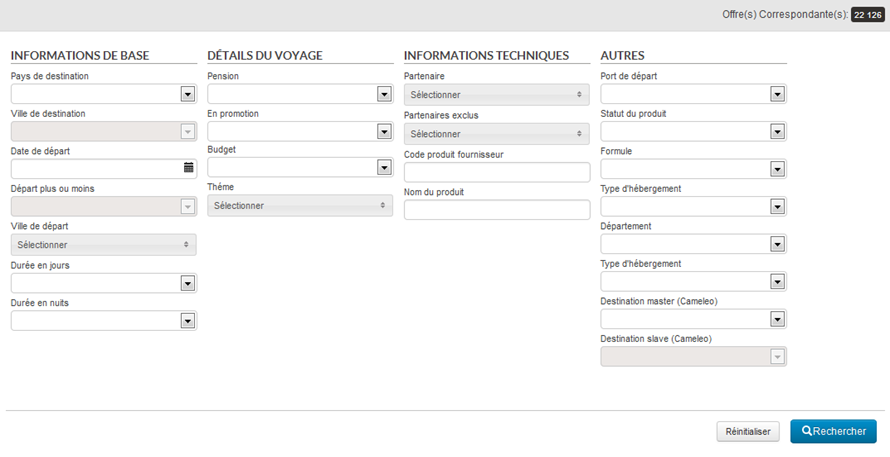Open the Thème selector
This screenshot has height=457, width=890.
pyautogui.click(x=300, y=205)
